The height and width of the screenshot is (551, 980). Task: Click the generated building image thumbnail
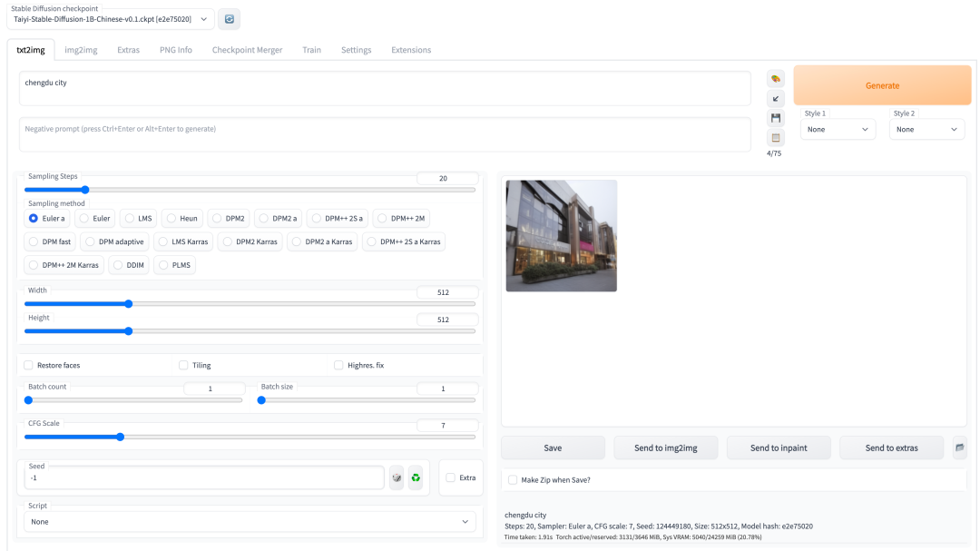click(x=561, y=235)
